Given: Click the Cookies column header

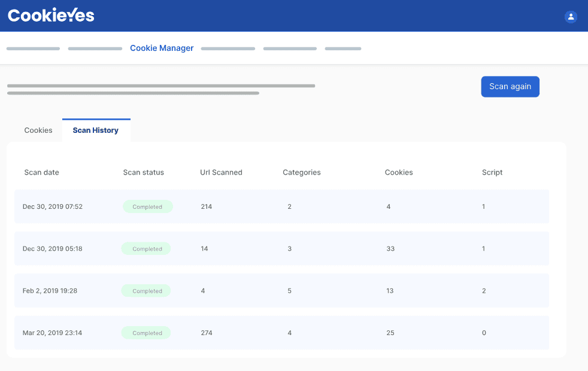Looking at the screenshot, I should (399, 172).
